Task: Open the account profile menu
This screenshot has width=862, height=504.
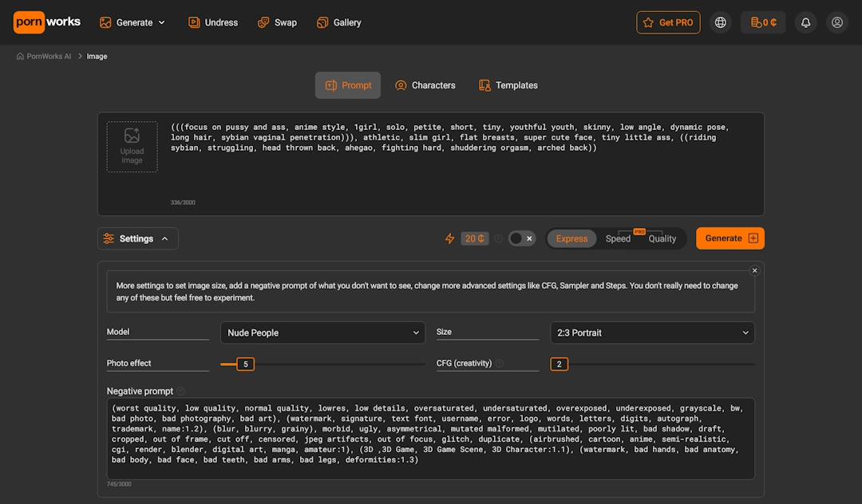Action: 836,22
